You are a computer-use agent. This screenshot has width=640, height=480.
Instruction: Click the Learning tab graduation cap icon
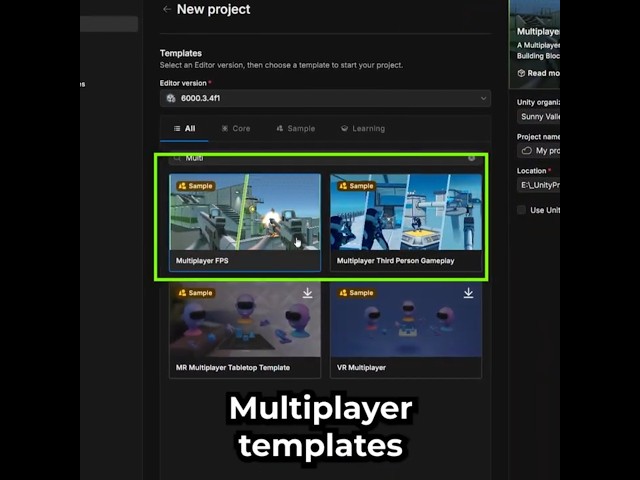click(344, 129)
